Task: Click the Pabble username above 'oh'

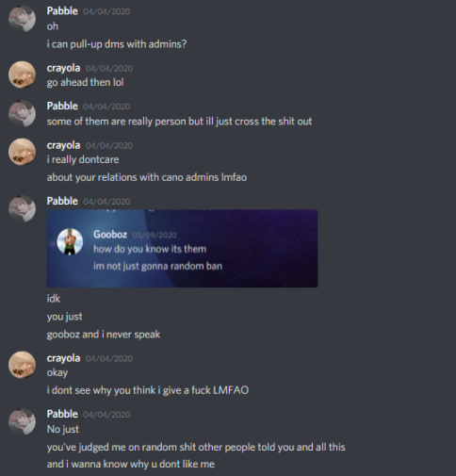Action: coord(62,11)
